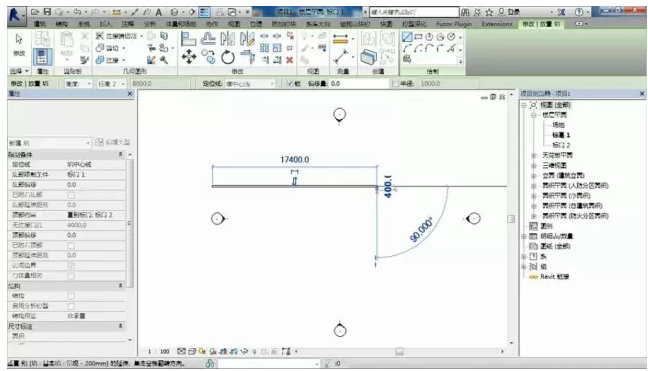Open the Annotate ribbon tab
The image size is (648, 371).
128,24
